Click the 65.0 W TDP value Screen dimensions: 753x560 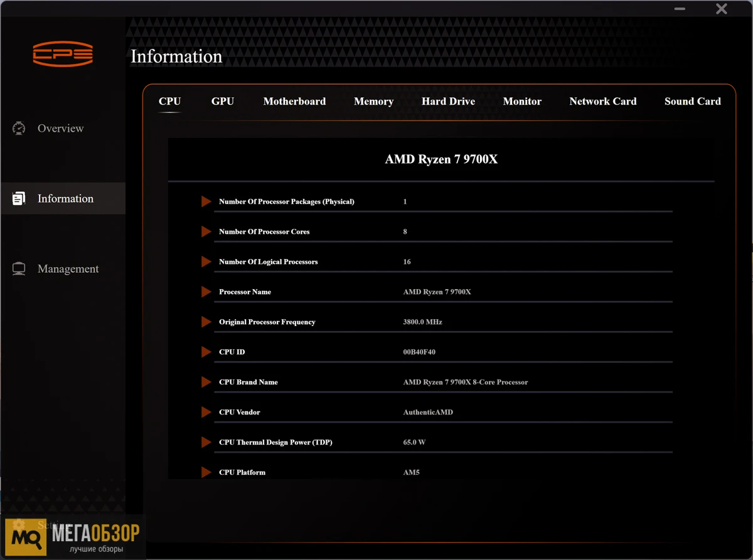[414, 443]
